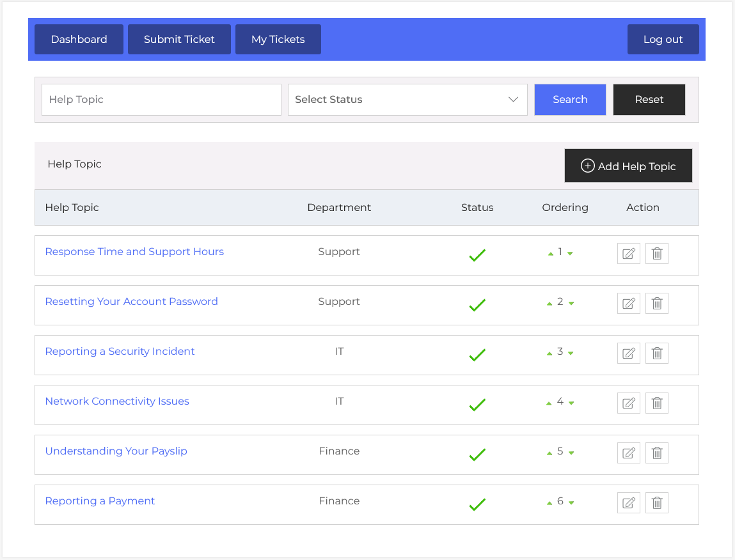This screenshot has height=560, width=735.
Task: Move Network Connectivity Issues down in ordering
Action: pyautogui.click(x=571, y=403)
